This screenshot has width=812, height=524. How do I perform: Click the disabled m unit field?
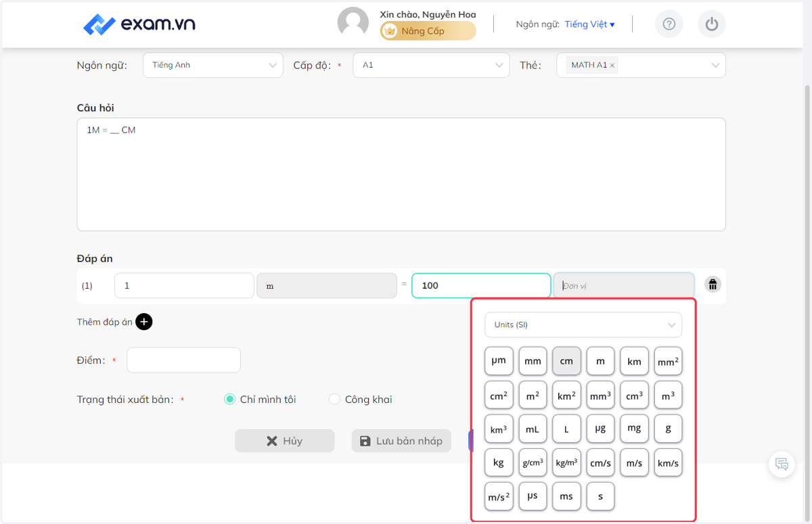pos(327,285)
